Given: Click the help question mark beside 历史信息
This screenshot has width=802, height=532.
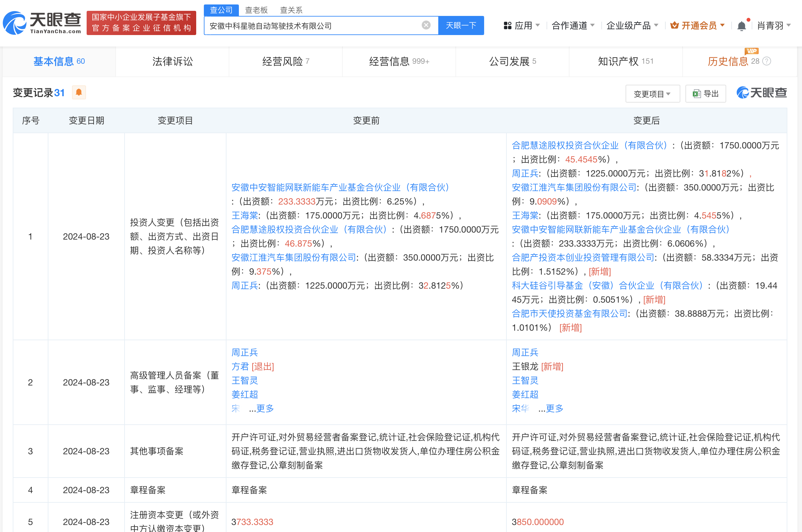Looking at the screenshot, I should tap(766, 61).
